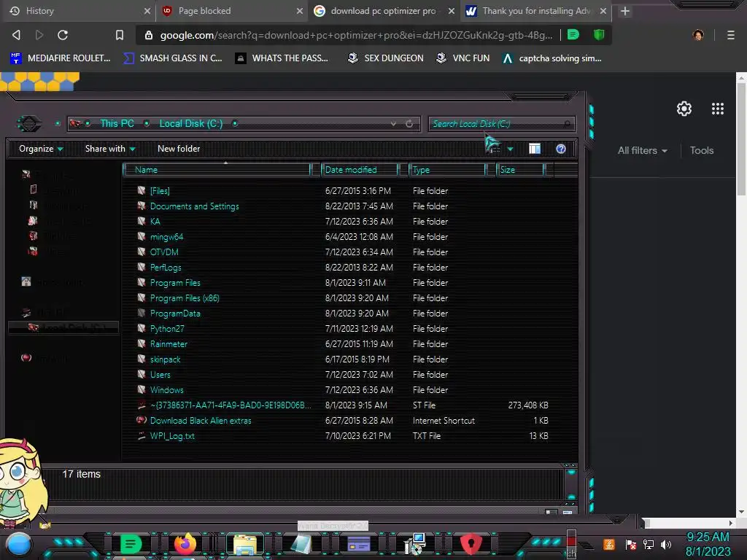Image resolution: width=747 pixels, height=560 pixels.
Task: Open VNC FUN bookmark
Action: [463, 58]
